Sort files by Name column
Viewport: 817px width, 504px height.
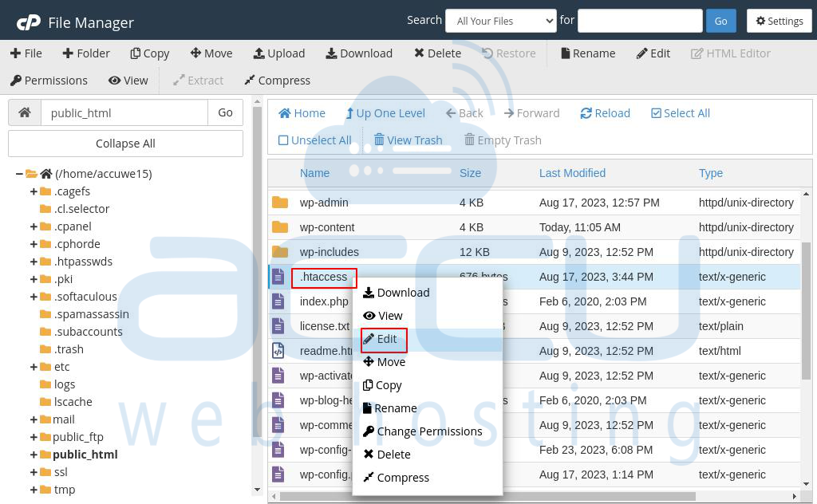pyautogui.click(x=314, y=173)
